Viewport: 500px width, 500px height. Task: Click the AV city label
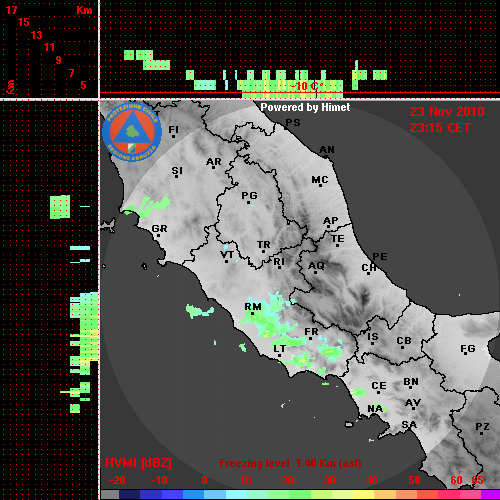click(x=413, y=403)
